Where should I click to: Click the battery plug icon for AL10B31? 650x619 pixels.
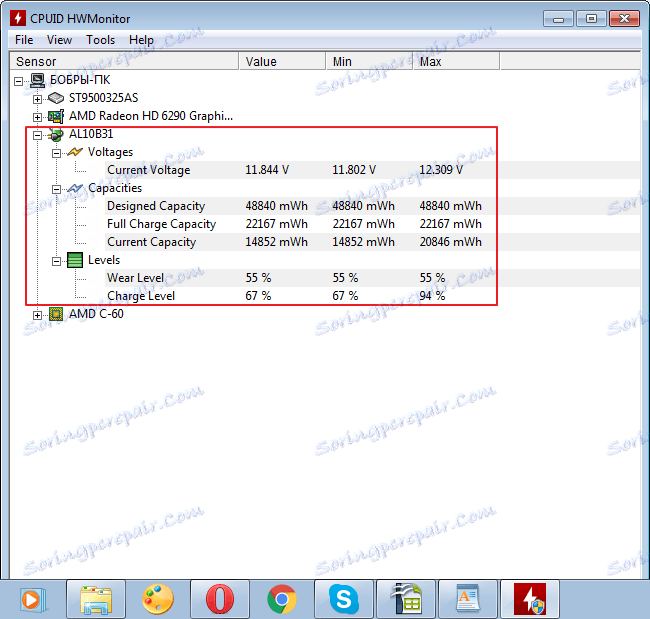pos(56,134)
